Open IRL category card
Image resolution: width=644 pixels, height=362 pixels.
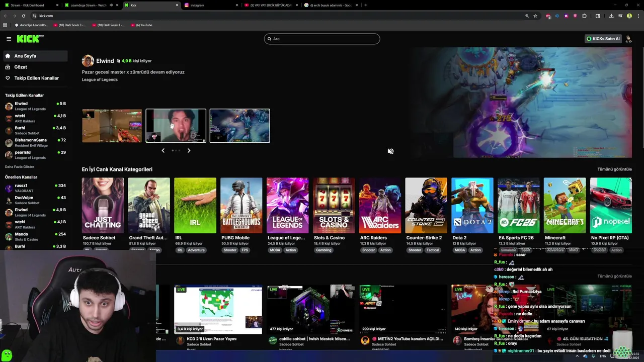point(195,205)
